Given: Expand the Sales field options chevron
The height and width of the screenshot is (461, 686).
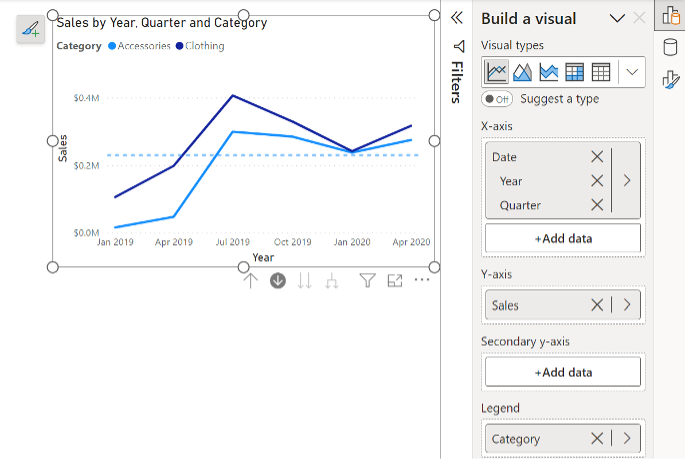Looking at the screenshot, I should click(x=627, y=305).
